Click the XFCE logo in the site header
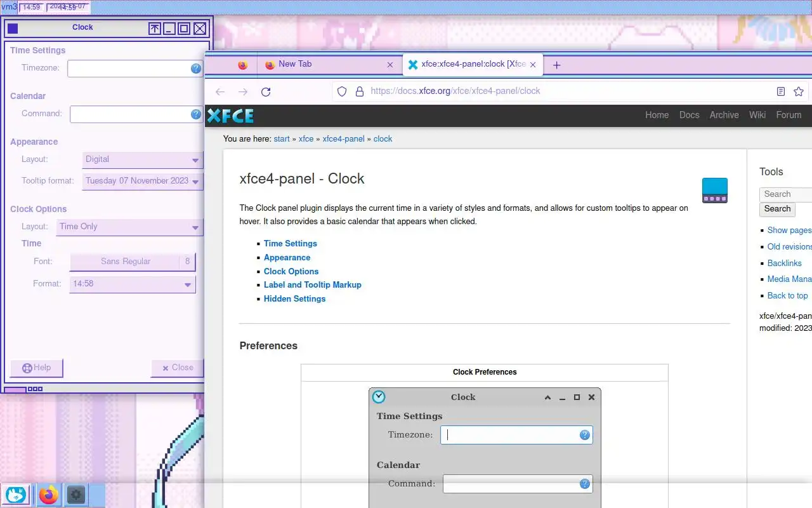 230,116
